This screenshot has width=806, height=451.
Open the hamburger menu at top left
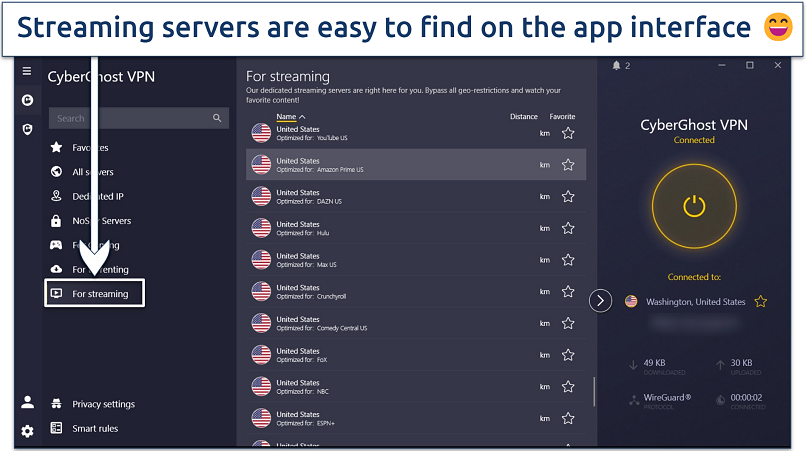27,72
